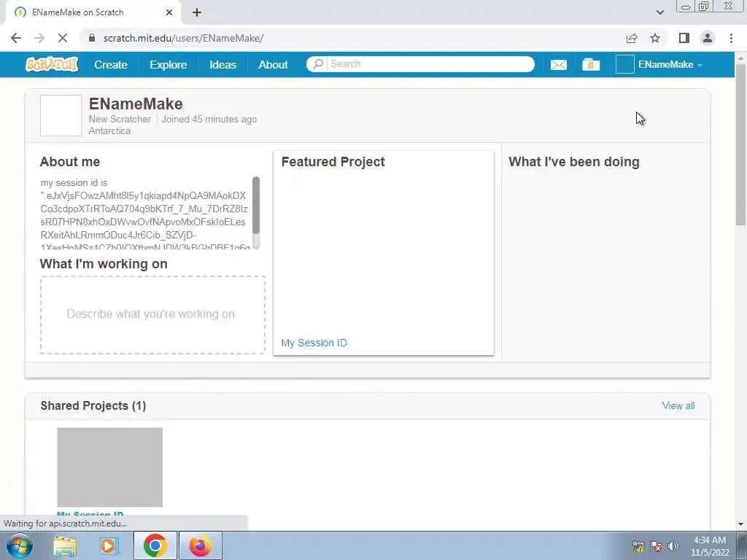
Task: Open the Messages envelope icon
Action: click(558, 65)
